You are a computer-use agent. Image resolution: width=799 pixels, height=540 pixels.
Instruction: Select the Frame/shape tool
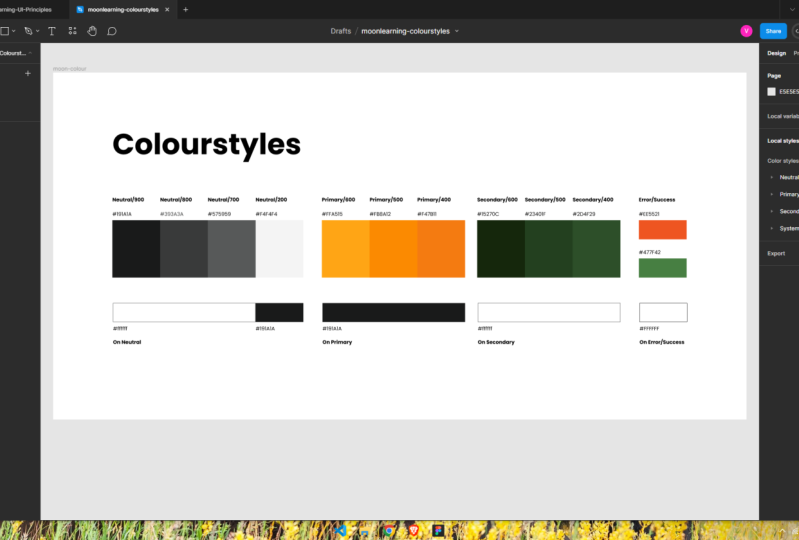coord(5,31)
